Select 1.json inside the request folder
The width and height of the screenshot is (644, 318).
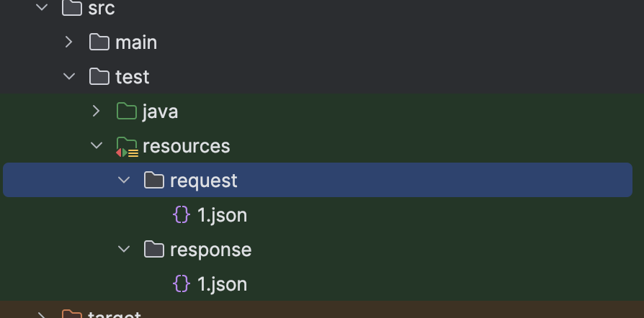coord(222,215)
